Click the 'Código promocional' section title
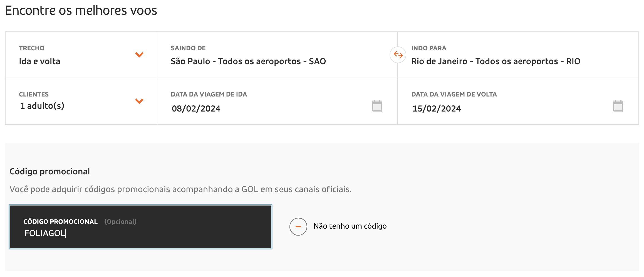Viewport: 644px width, 277px height. pyautogui.click(x=49, y=172)
